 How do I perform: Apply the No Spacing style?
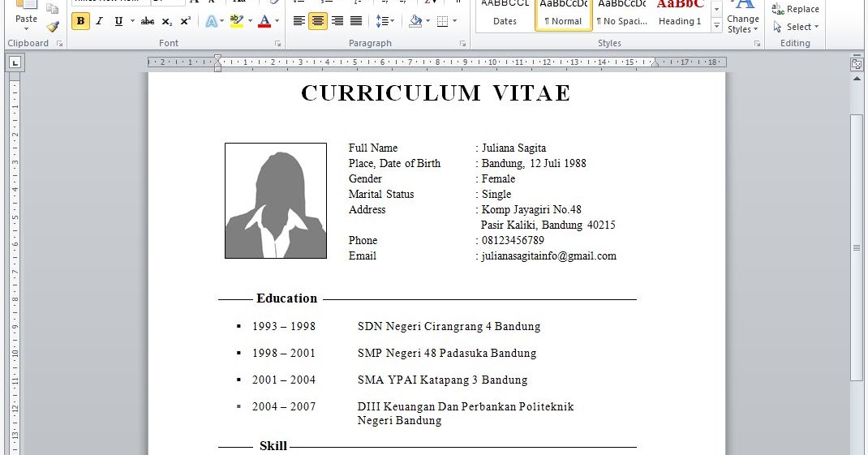[622, 15]
